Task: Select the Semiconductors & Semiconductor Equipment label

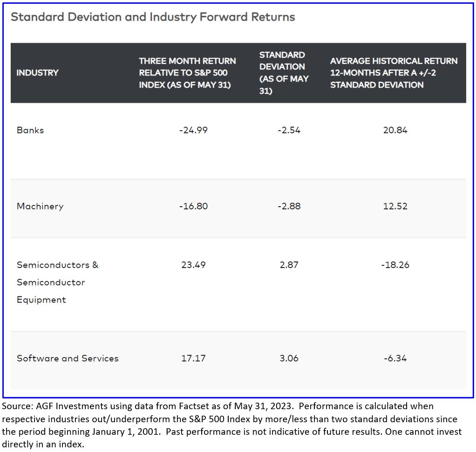Action: [58, 282]
